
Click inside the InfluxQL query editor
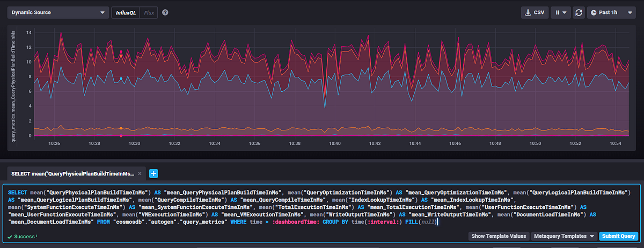pos(321,207)
